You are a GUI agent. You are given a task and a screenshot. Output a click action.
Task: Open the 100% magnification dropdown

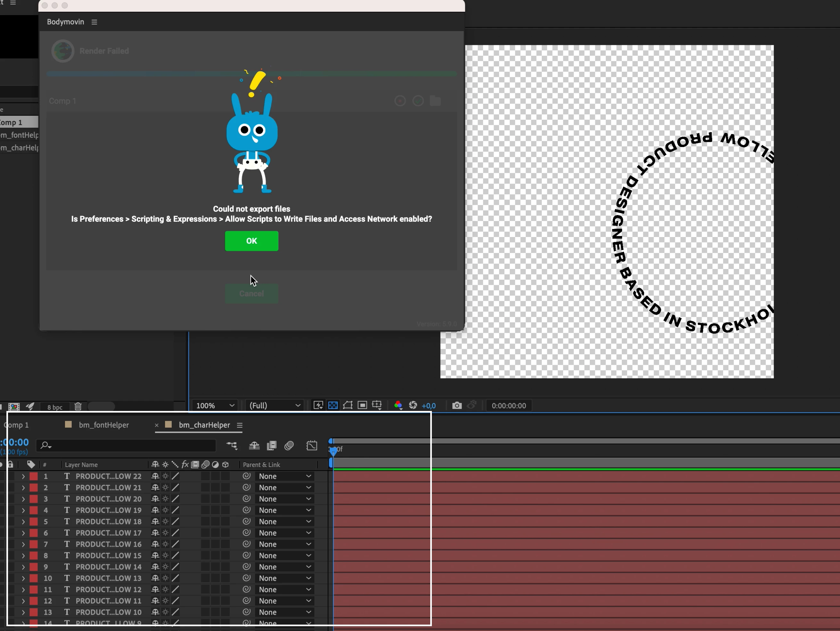[x=215, y=406]
